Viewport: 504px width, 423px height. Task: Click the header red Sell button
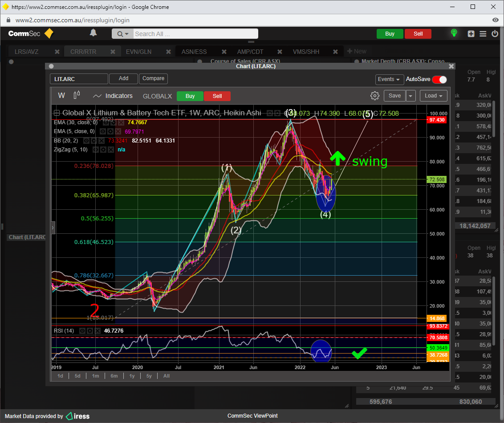(418, 34)
